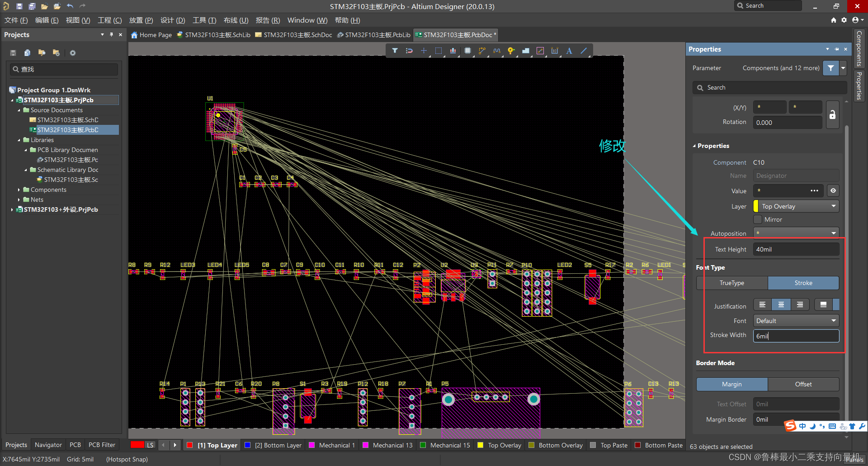Click the Open project folder icon
Screen dimensions: 868x466
click(x=57, y=6)
